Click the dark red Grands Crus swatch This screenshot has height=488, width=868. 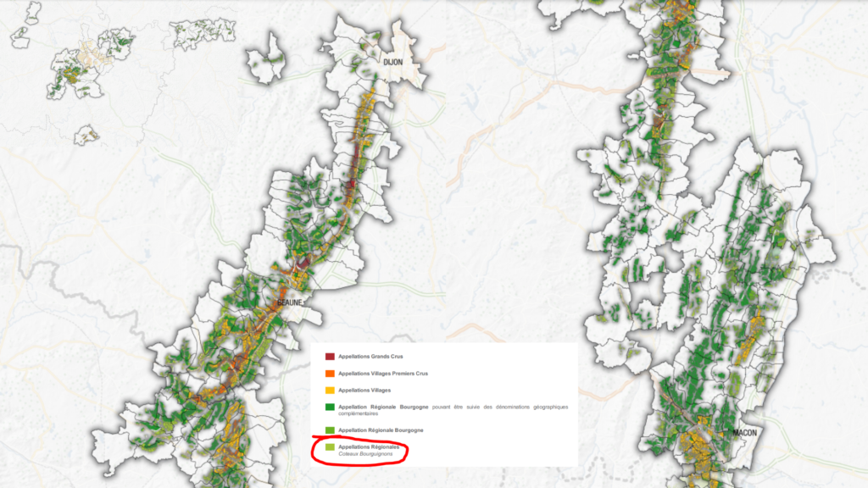coord(331,357)
